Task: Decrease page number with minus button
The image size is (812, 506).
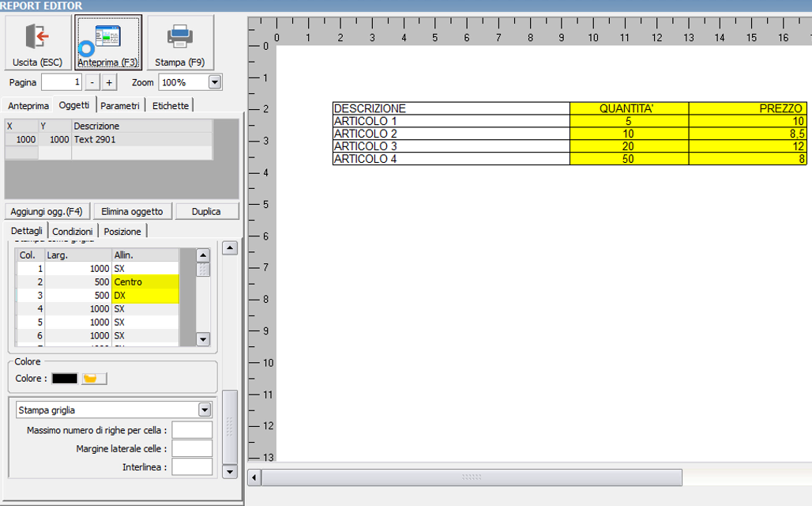Action: [x=92, y=82]
